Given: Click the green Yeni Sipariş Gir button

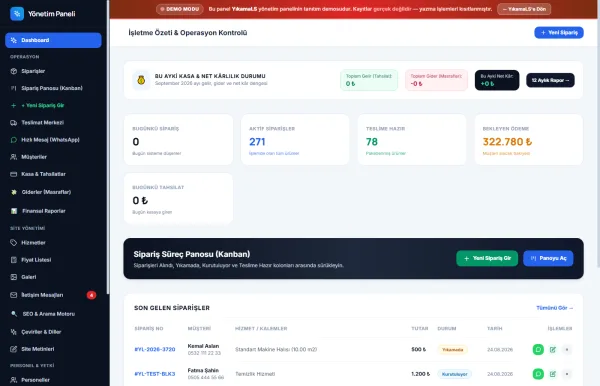Looking at the screenshot, I should (487, 258).
